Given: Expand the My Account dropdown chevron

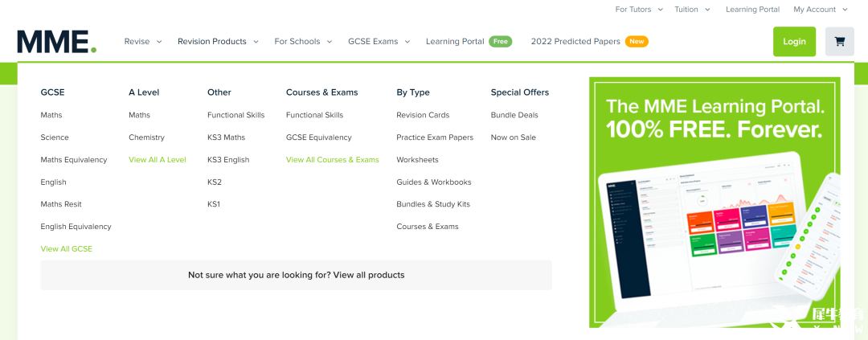Looking at the screenshot, I should (x=845, y=10).
